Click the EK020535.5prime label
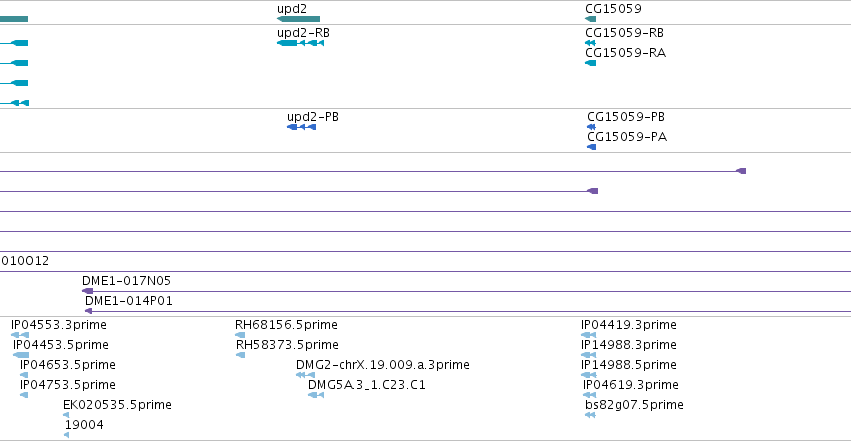Viewport: 851px width, 441px height. [x=117, y=405]
